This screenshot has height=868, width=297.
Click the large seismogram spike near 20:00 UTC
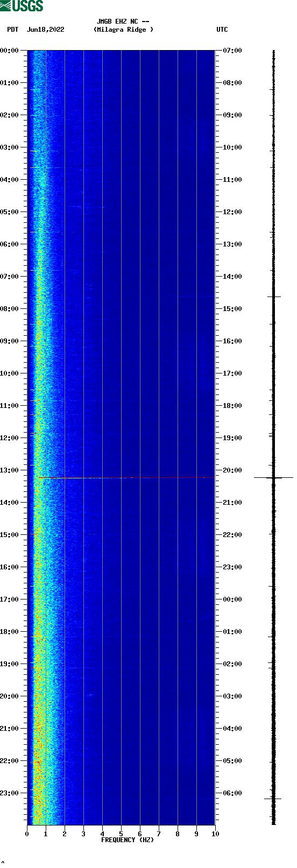[x=273, y=477]
